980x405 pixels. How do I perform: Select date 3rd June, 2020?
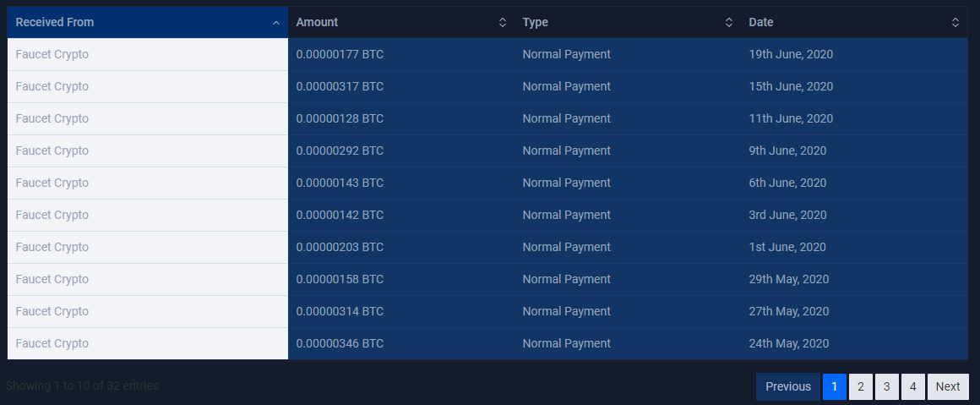[787, 215]
